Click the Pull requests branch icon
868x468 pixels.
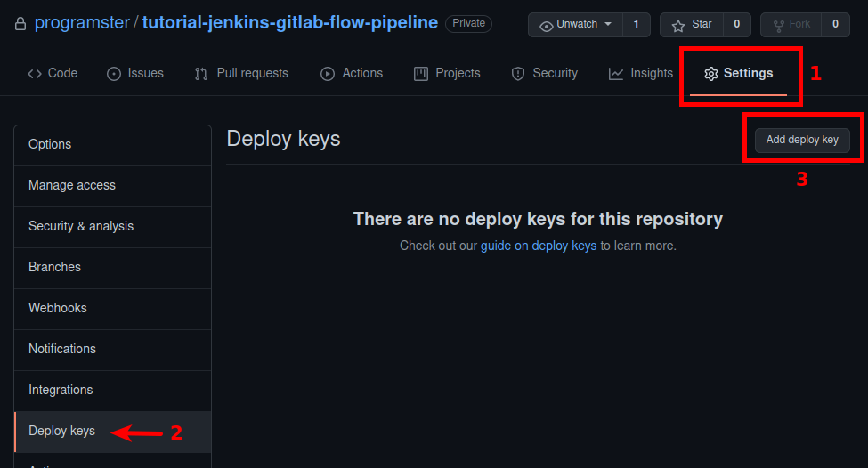tap(201, 74)
